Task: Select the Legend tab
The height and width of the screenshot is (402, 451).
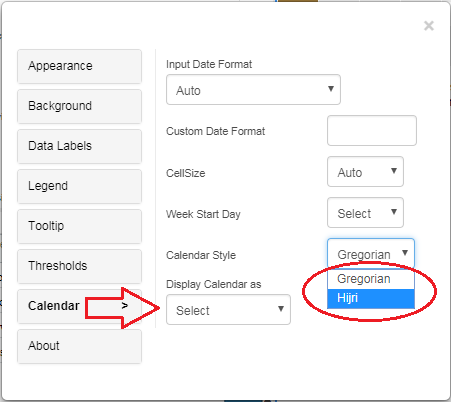Action: pyautogui.click(x=79, y=186)
